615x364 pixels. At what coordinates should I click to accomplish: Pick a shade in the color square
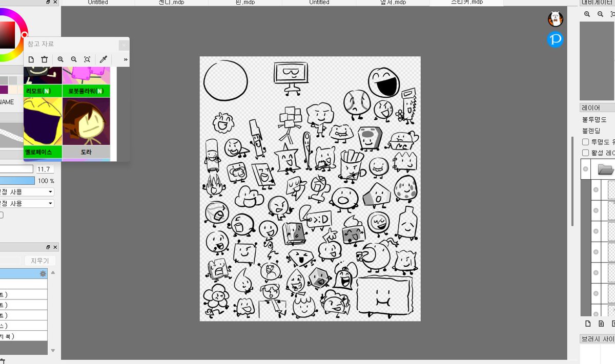coord(7,35)
